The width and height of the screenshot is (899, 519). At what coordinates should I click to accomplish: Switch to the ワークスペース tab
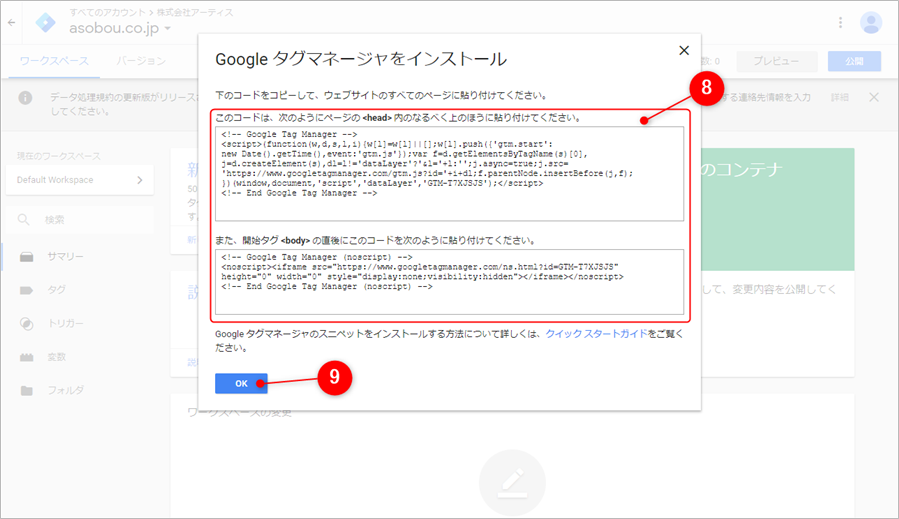[54, 61]
